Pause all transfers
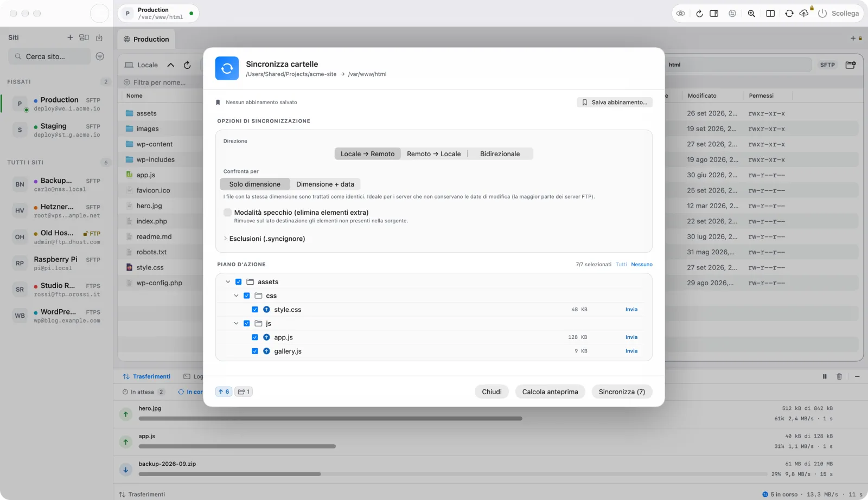Image resolution: width=868 pixels, height=500 pixels. pyautogui.click(x=825, y=376)
